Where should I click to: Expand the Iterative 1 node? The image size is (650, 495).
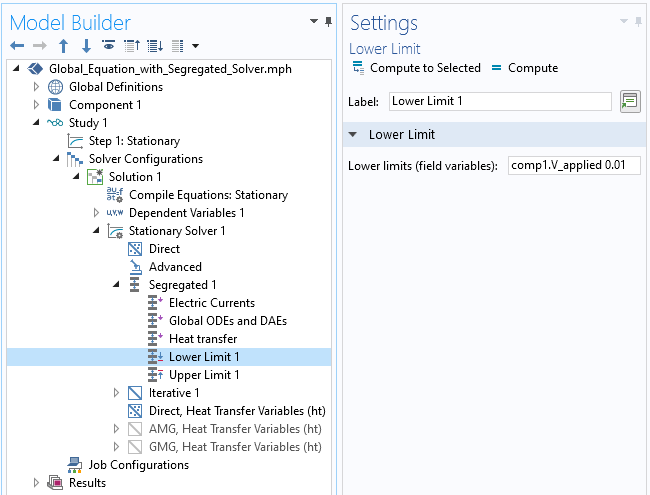tap(116, 393)
